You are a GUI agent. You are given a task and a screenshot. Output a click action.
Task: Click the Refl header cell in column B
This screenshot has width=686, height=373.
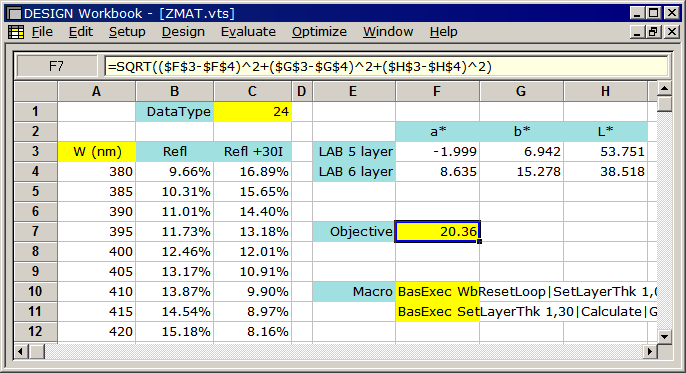175,152
